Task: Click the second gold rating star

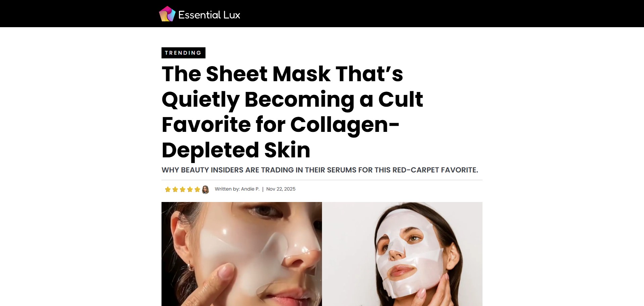Action: pos(175,190)
